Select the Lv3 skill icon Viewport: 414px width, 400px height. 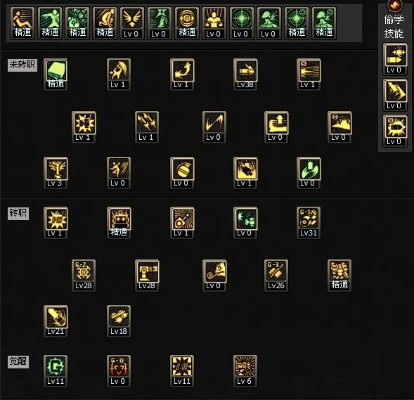(x=56, y=173)
